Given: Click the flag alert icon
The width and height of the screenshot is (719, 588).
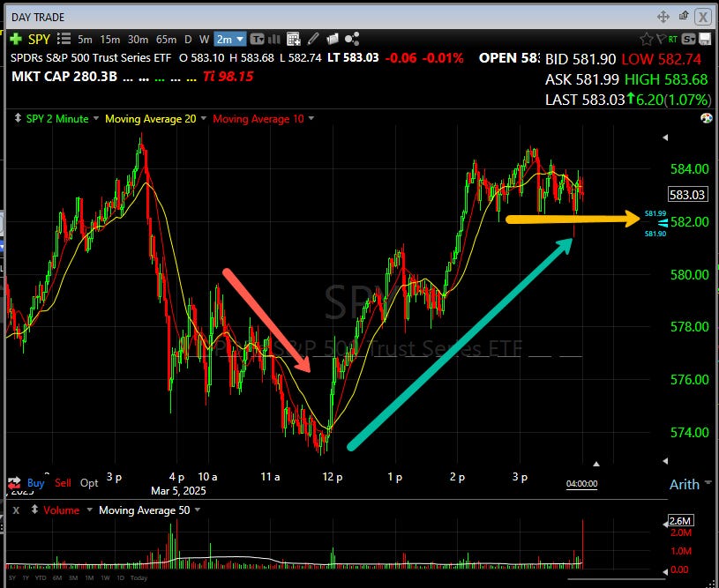Looking at the screenshot, I should click(660, 40).
